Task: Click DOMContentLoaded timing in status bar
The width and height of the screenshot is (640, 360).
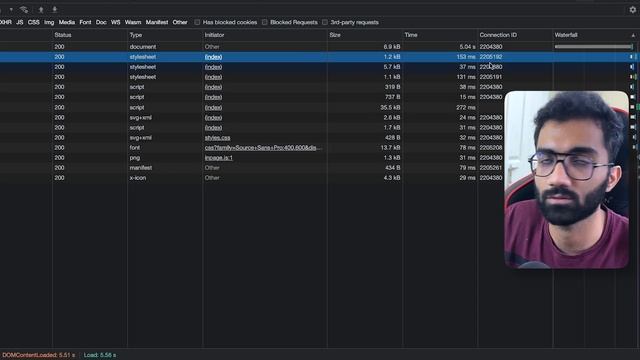Action: (x=38, y=355)
